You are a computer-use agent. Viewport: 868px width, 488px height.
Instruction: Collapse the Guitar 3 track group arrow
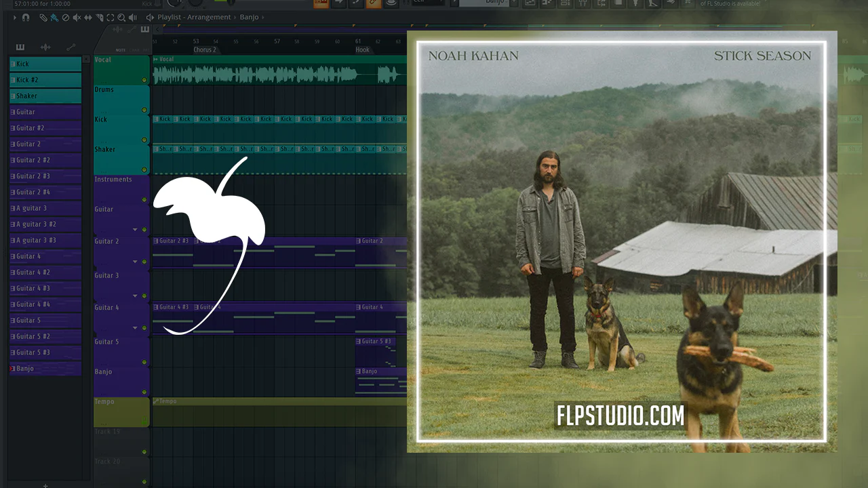[135, 296]
